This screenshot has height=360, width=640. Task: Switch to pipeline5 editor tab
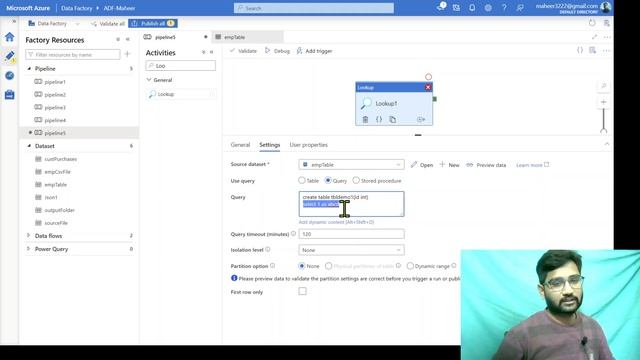176,37
